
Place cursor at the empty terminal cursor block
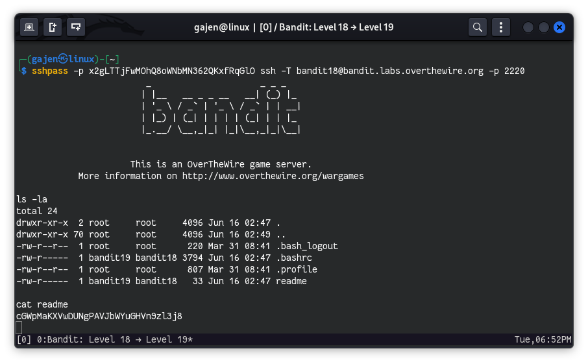[x=19, y=328]
